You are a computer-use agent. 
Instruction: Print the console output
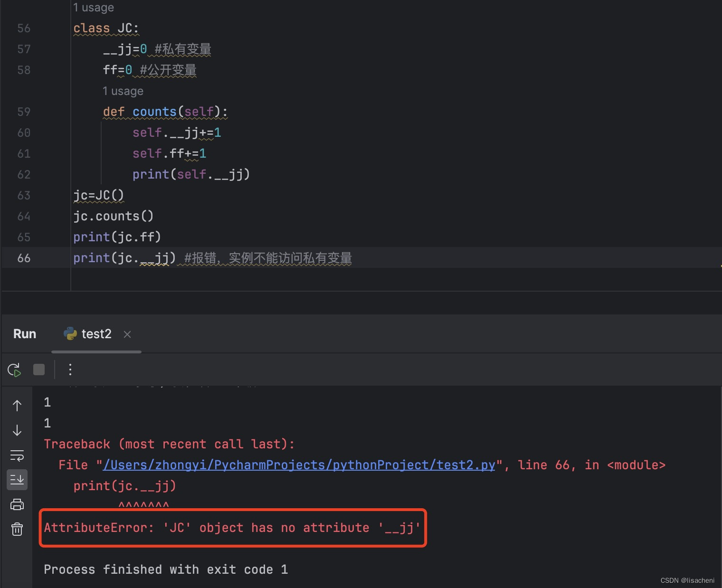[17, 504]
